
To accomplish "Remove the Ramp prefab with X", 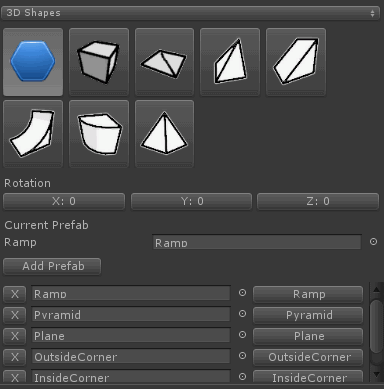I will click(x=15, y=294).
